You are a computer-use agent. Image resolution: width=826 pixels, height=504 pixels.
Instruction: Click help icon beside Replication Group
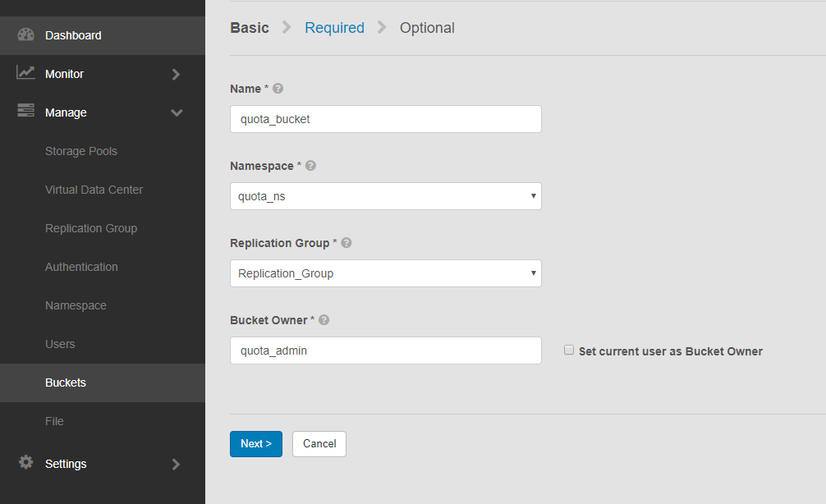[x=346, y=243]
